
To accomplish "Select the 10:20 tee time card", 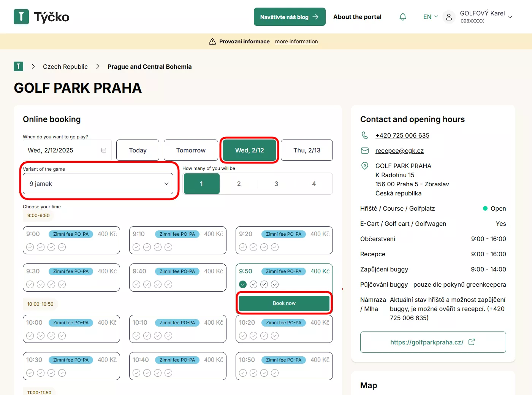I will coord(284,329).
